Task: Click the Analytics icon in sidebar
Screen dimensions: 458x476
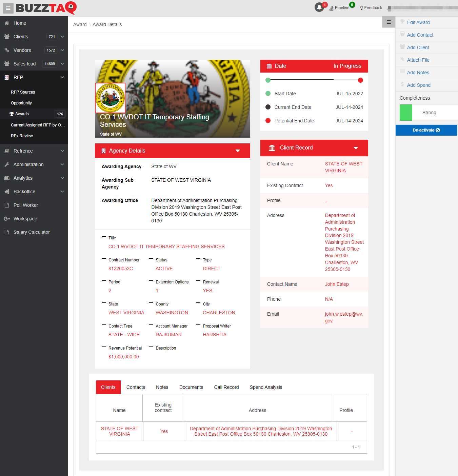Action: pos(7,178)
